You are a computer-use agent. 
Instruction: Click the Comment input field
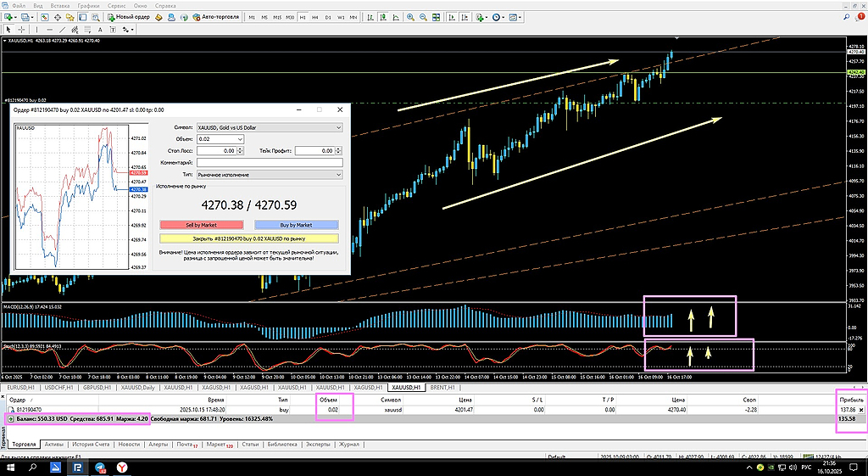269,162
